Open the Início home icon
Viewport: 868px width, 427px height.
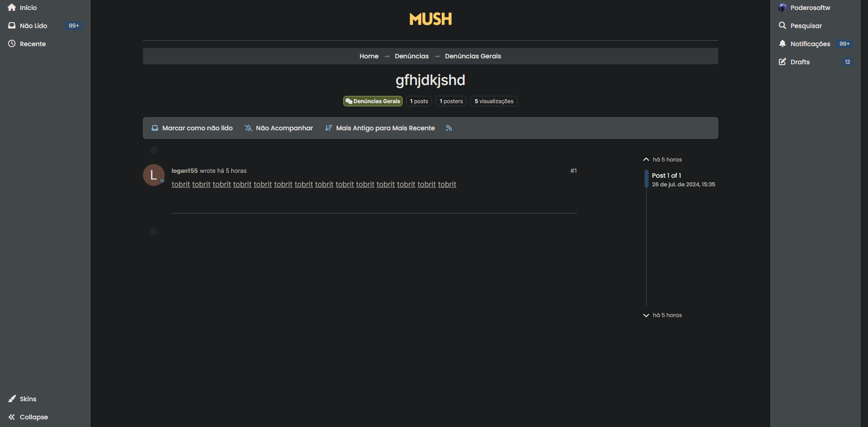pyautogui.click(x=12, y=8)
